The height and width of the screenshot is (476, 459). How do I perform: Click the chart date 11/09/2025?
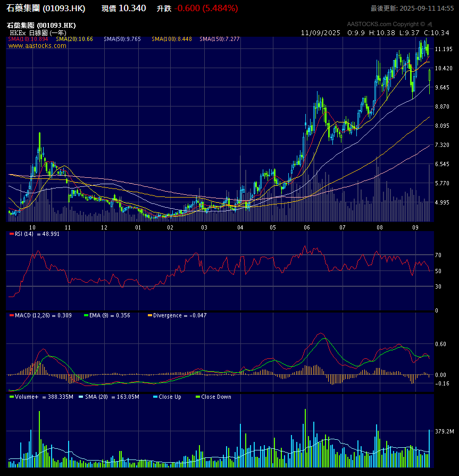[321, 33]
